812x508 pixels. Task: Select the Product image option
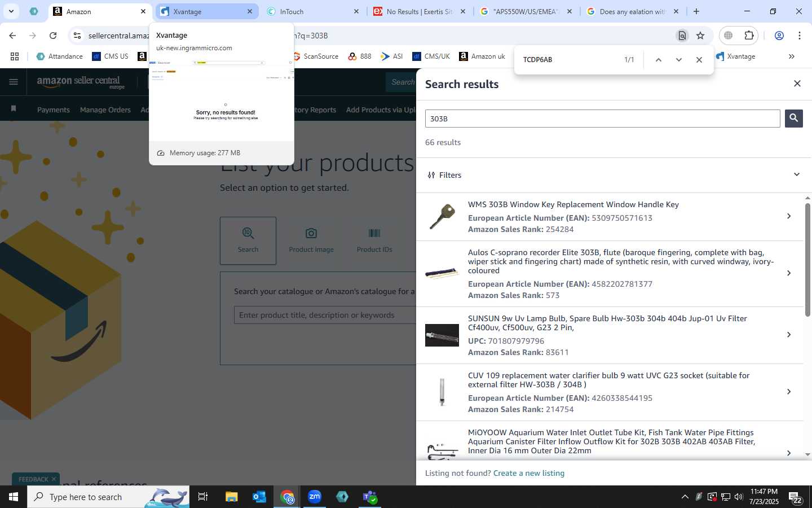point(311,240)
